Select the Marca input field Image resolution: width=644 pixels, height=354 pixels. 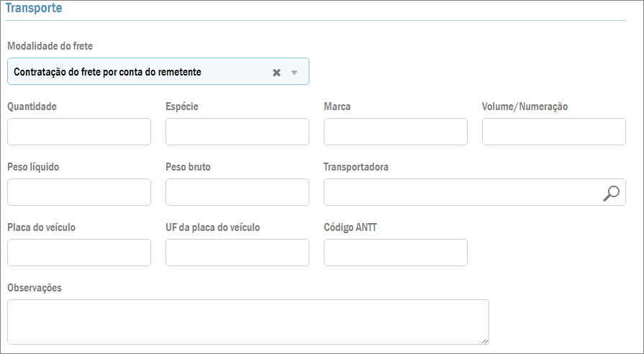(x=396, y=132)
